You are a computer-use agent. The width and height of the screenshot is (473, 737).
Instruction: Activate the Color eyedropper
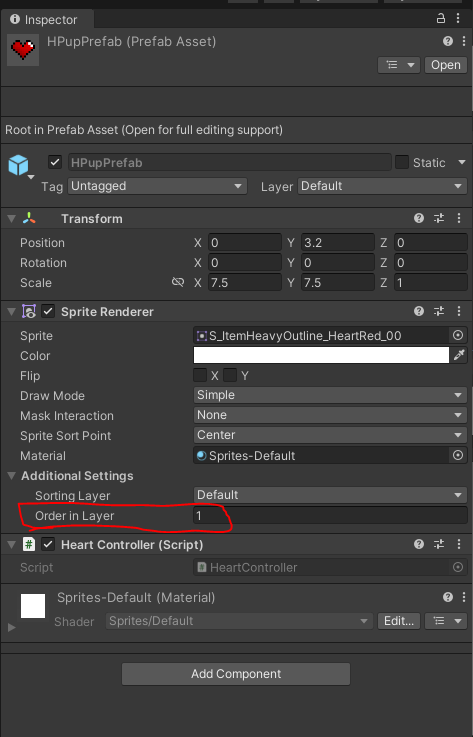click(459, 355)
